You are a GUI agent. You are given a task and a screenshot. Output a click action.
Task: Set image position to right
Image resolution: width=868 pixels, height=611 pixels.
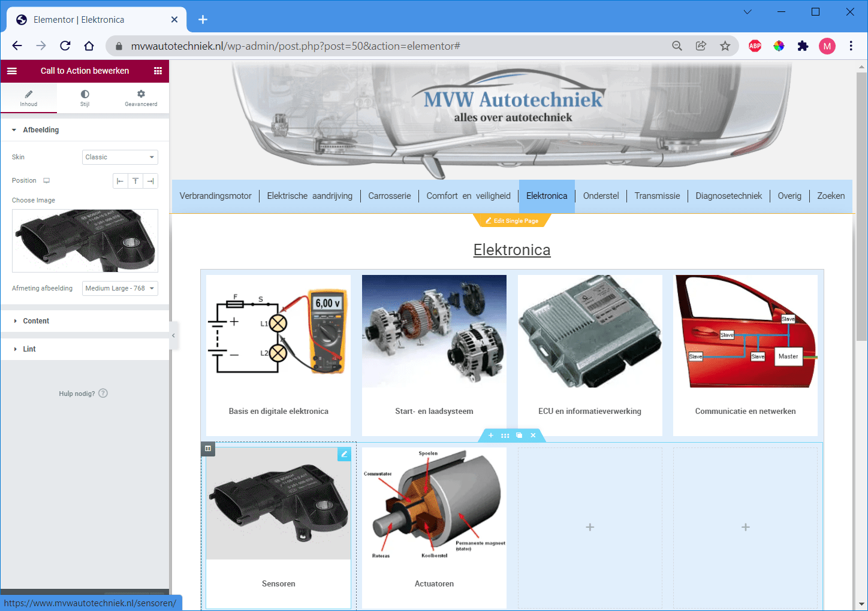pyautogui.click(x=150, y=181)
